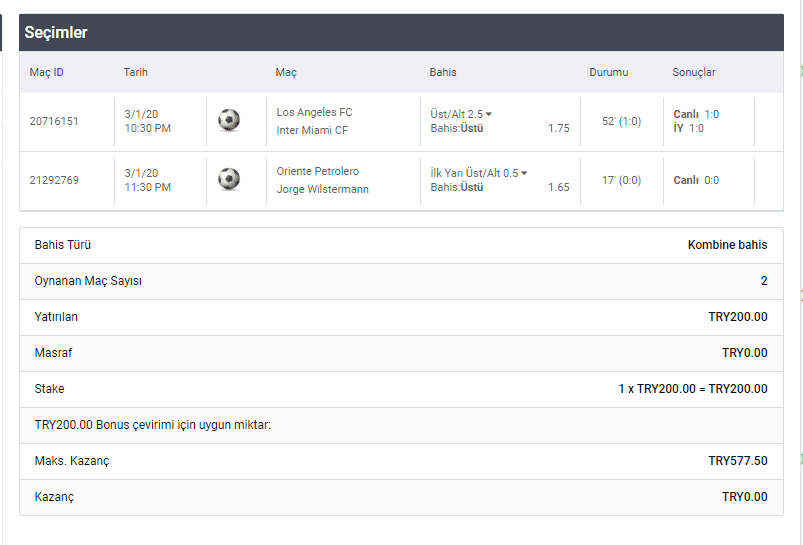The image size is (803, 545).
Task: Select the Jorge Wilstermann team name
Action: pos(323,189)
